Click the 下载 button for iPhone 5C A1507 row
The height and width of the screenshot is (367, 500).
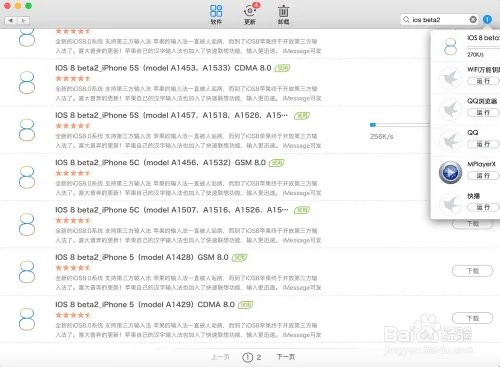tap(472, 224)
